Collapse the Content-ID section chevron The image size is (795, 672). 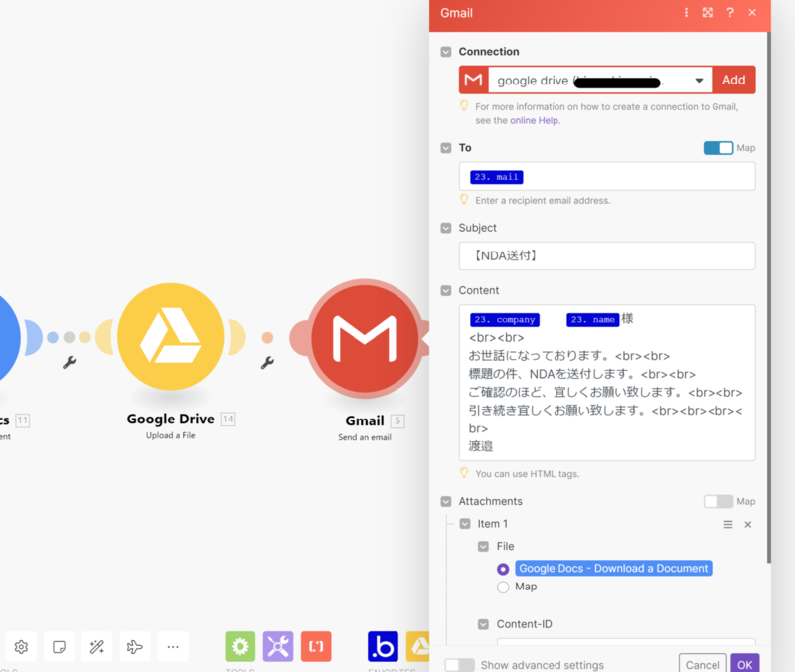click(x=484, y=624)
